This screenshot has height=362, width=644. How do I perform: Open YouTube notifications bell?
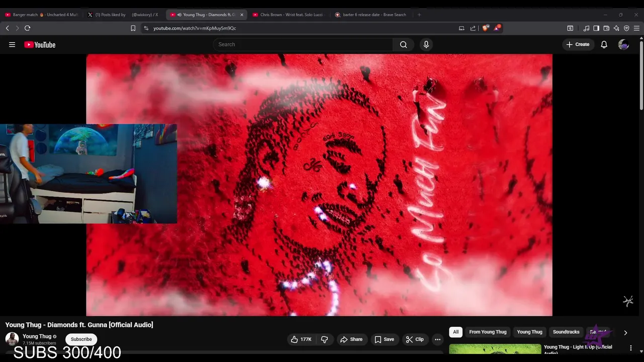pos(604,44)
